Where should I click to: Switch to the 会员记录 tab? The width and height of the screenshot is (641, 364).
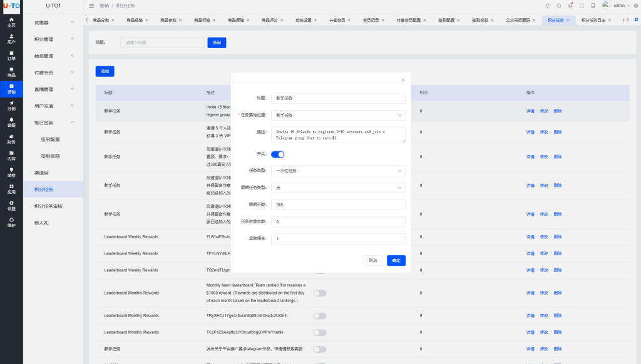[371, 20]
